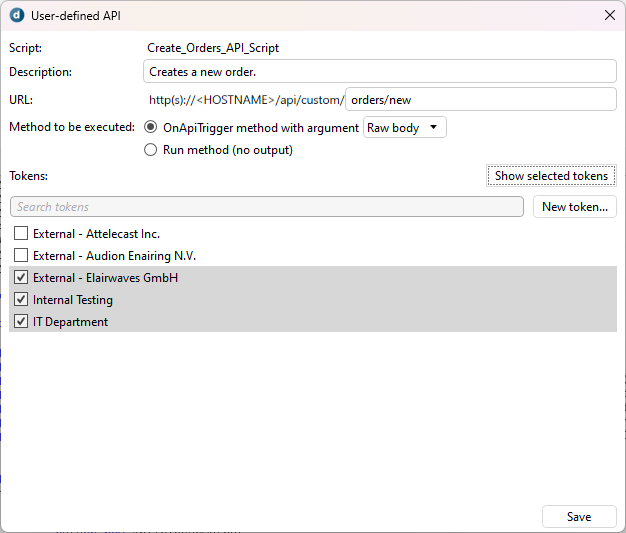Image resolution: width=626 pixels, height=533 pixels.
Task: Uncheck the IT Department token
Action: 21,321
